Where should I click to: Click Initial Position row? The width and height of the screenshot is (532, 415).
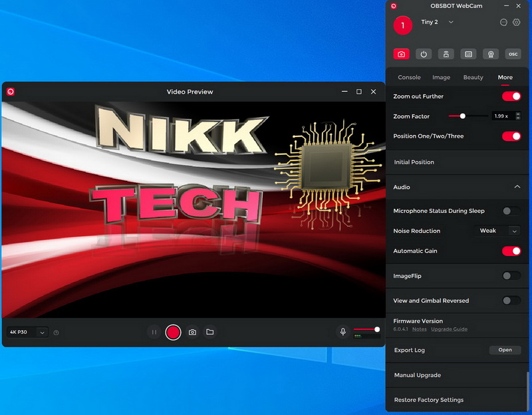(x=457, y=162)
